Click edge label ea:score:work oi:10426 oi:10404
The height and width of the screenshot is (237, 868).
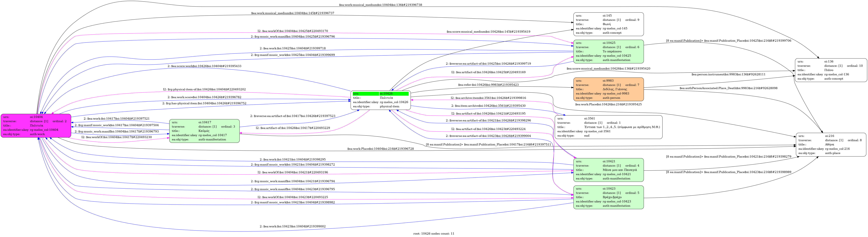point(204,66)
